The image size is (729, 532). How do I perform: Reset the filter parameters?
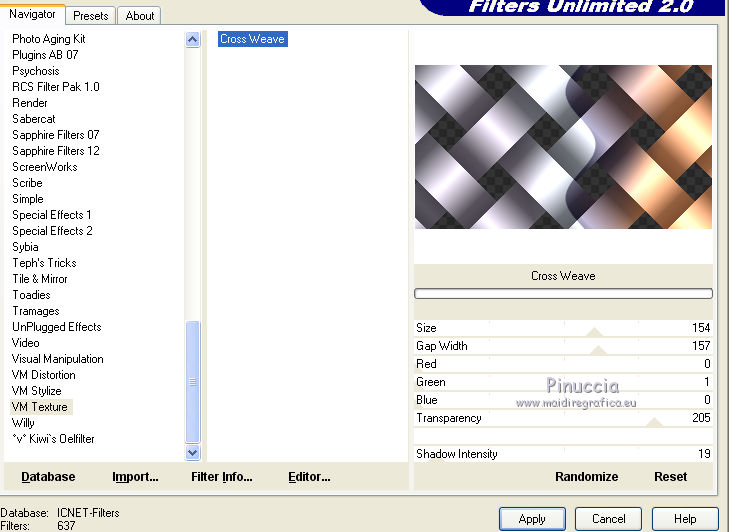click(x=670, y=477)
